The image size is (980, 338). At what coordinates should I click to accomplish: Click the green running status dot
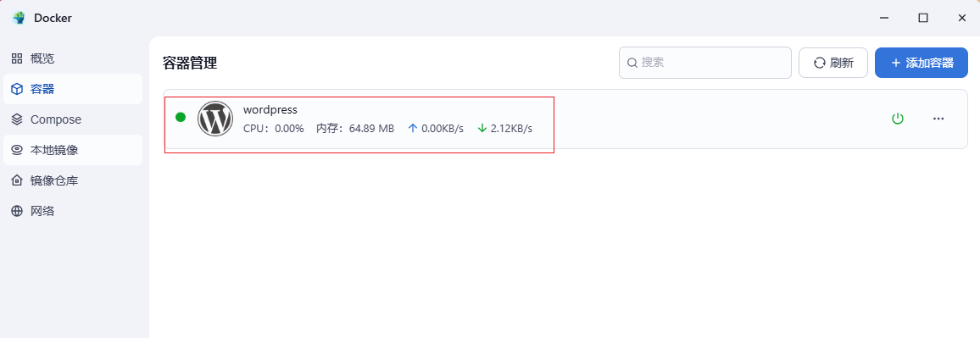click(181, 117)
